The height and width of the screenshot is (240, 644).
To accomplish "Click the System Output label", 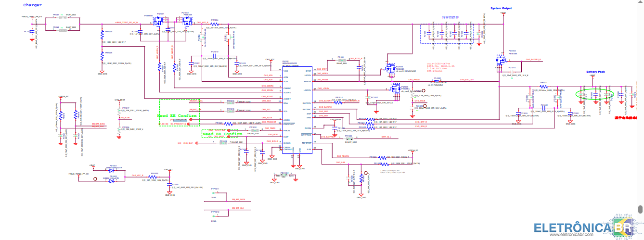I will click(502, 8).
